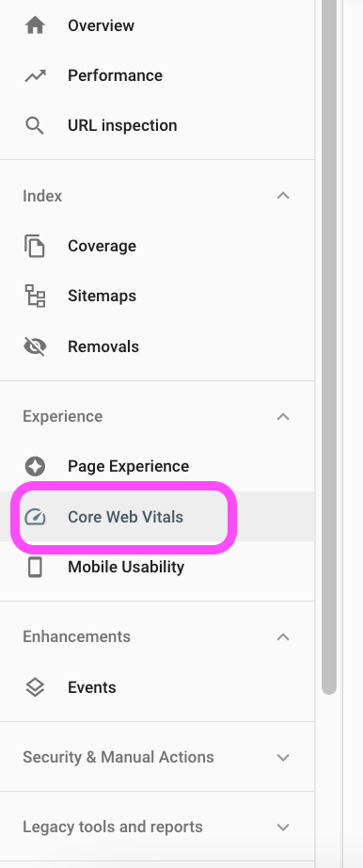
Task: Click the Sitemaps tree icon
Action: 35,297
